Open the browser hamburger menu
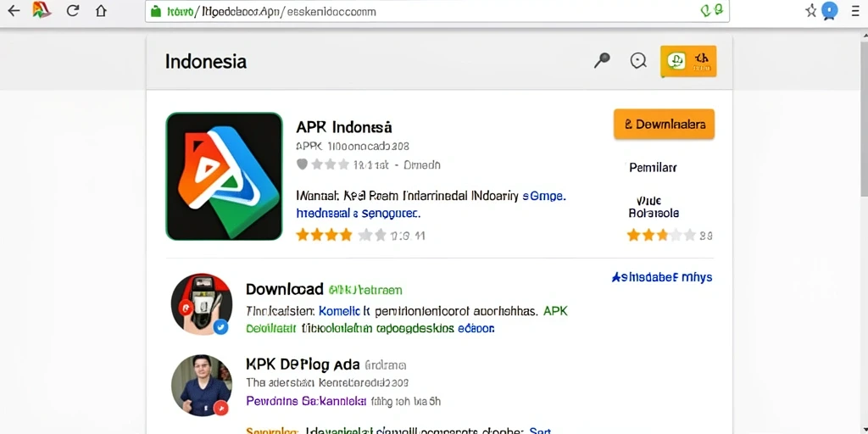The height and width of the screenshot is (434, 868). pos(856,10)
